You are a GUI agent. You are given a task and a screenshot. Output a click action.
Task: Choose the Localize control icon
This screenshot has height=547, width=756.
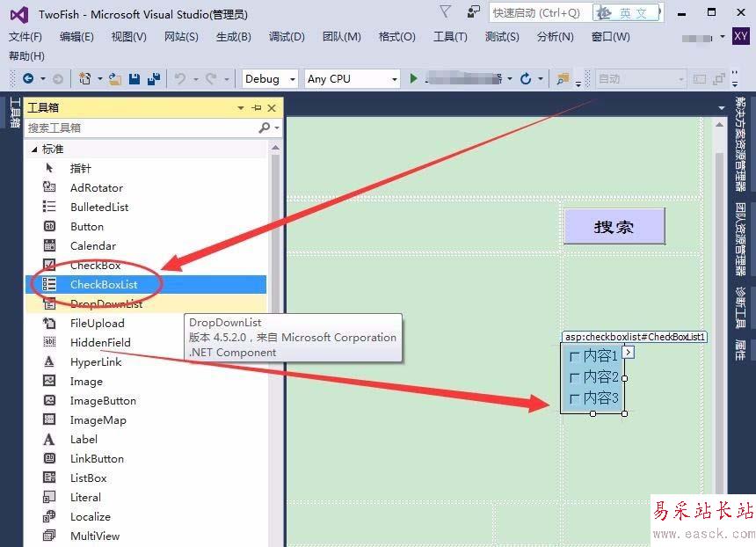click(49, 516)
